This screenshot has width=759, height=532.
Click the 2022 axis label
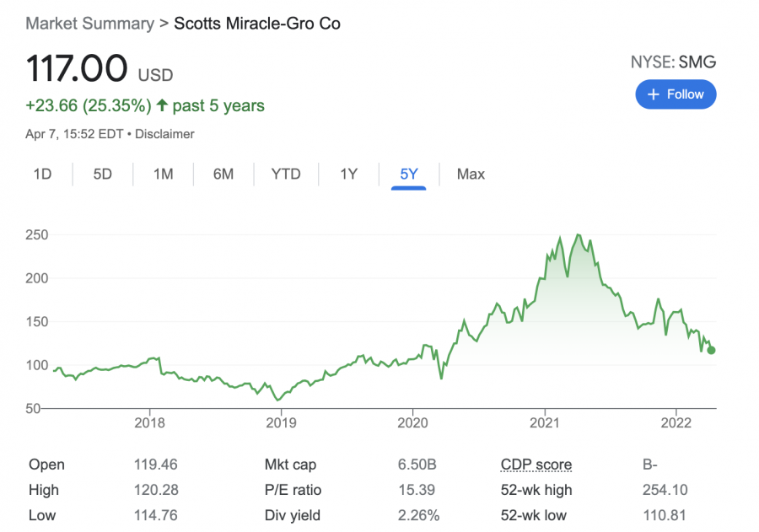[x=676, y=423]
